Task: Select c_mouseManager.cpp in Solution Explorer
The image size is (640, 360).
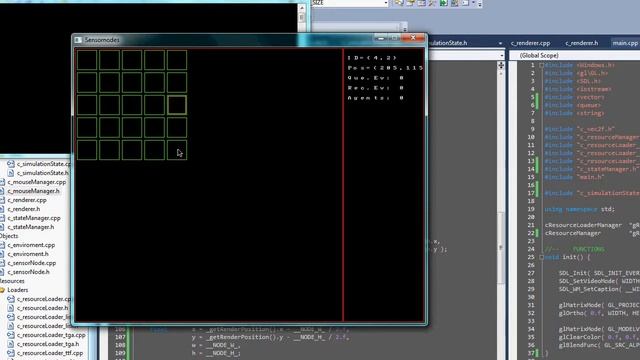Action: [x=37, y=182]
